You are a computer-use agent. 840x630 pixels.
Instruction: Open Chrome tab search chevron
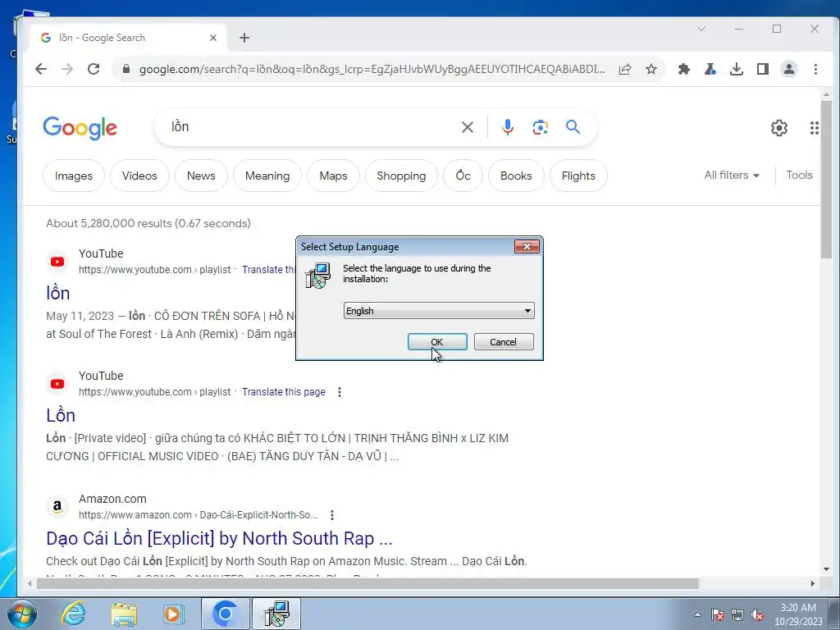tap(701, 29)
